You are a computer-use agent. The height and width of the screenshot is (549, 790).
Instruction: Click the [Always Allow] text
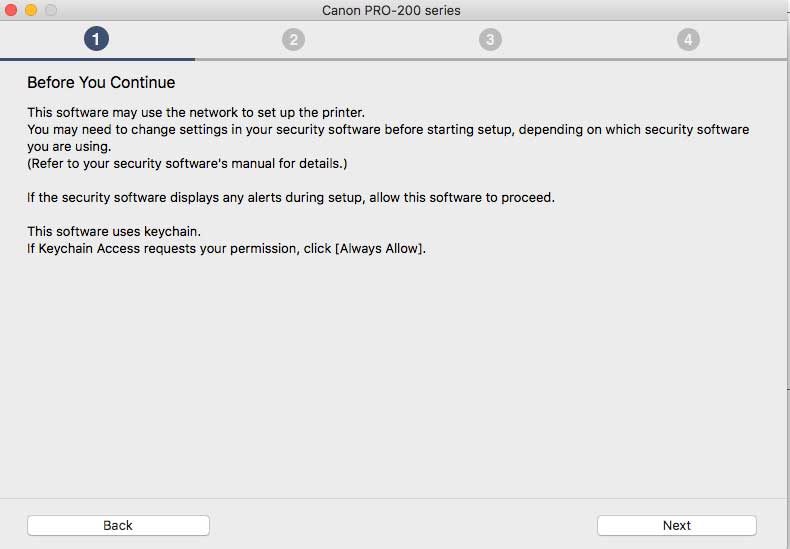click(378, 249)
